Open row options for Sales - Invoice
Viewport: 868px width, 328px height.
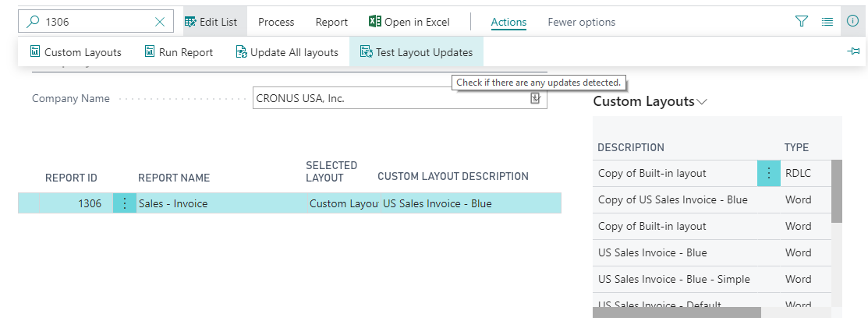point(125,203)
